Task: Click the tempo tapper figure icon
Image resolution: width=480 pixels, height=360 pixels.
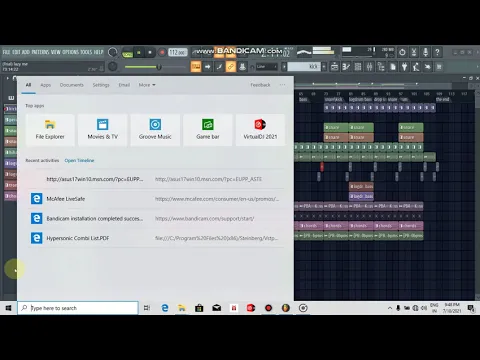Action: 416,67
